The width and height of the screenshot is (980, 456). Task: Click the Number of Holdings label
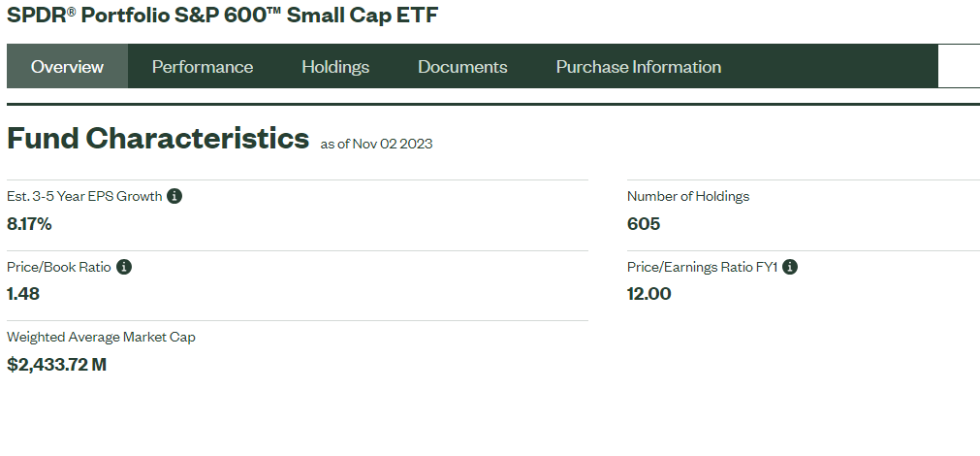coord(688,196)
